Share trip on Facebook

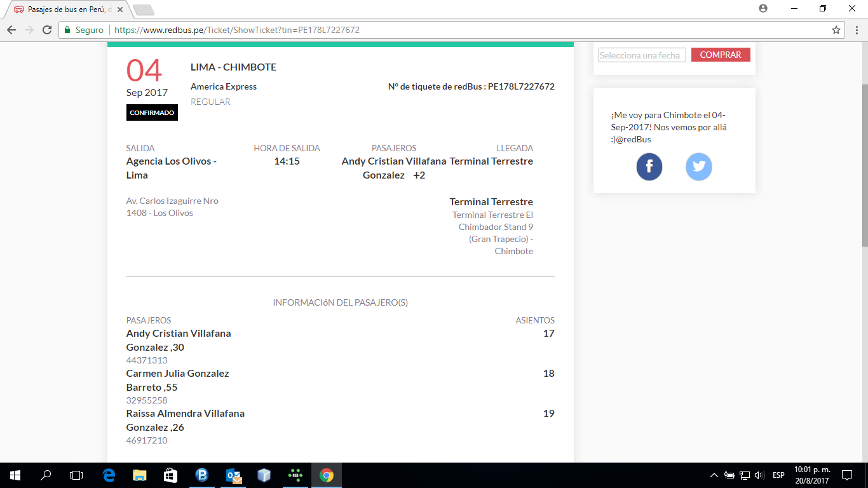[649, 167]
